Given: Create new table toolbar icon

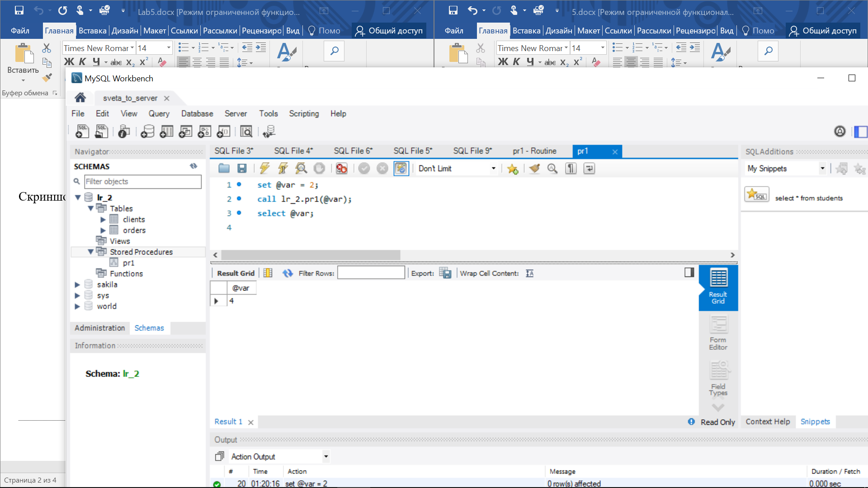Looking at the screenshot, I should coord(166,131).
